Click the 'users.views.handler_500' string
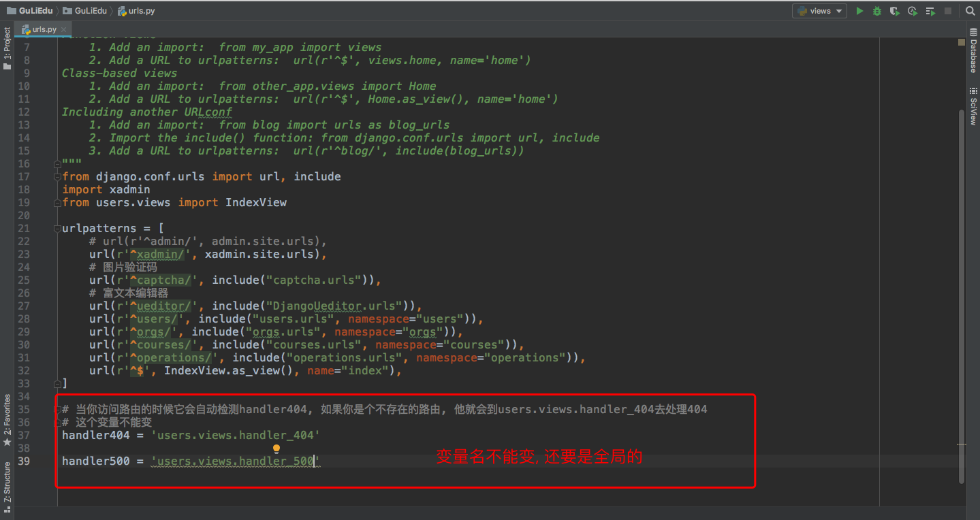 click(x=236, y=461)
